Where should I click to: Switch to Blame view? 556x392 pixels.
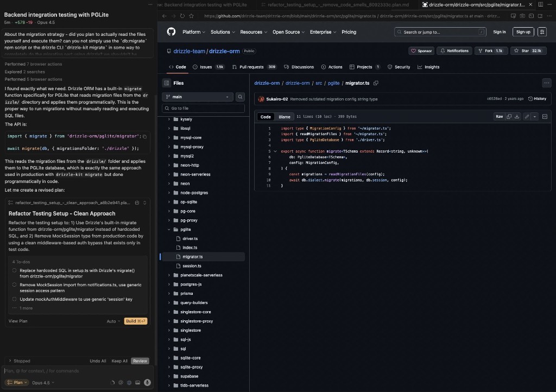(285, 117)
